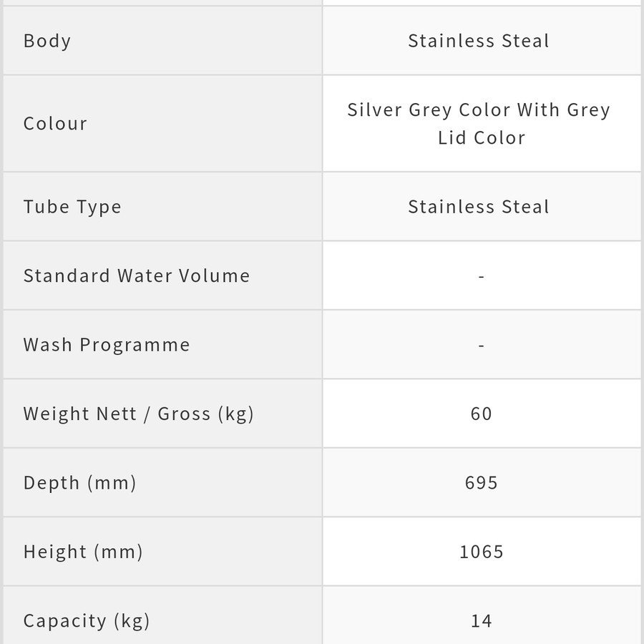Click the Height (mm) row label

(83, 552)
